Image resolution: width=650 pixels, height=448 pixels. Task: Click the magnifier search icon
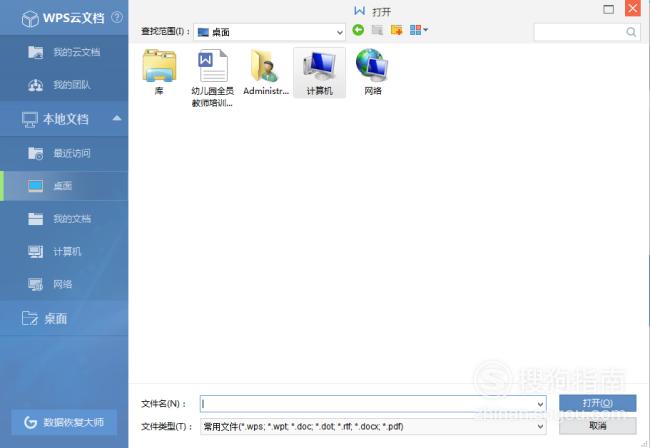(x=631, y=32)
